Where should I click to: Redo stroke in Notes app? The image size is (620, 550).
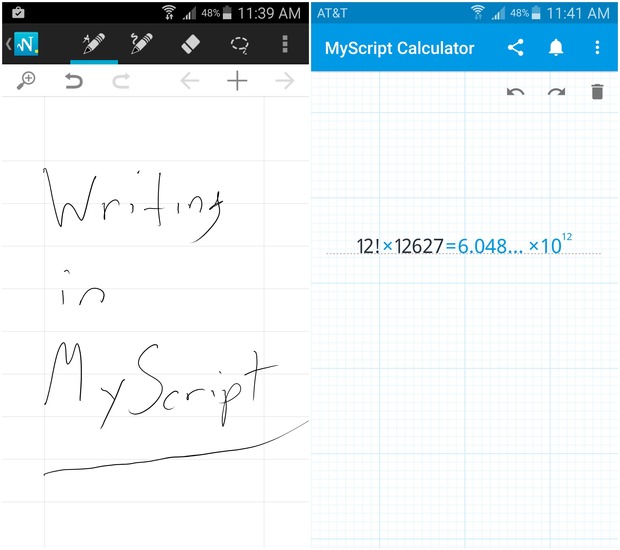(x=121, y=81)
